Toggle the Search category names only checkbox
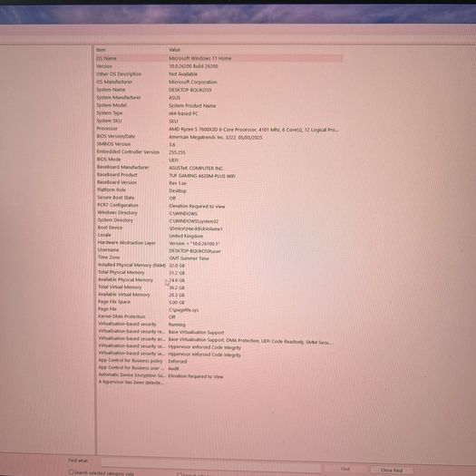 click(x=180, y=474)
